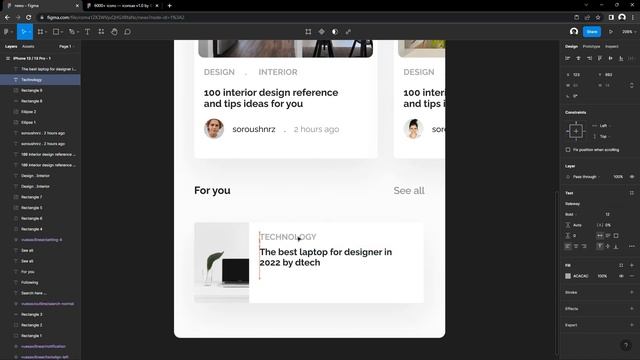Open the Help question mark button
The width and height of the screenshot is (640, 360).
point(626,345)
